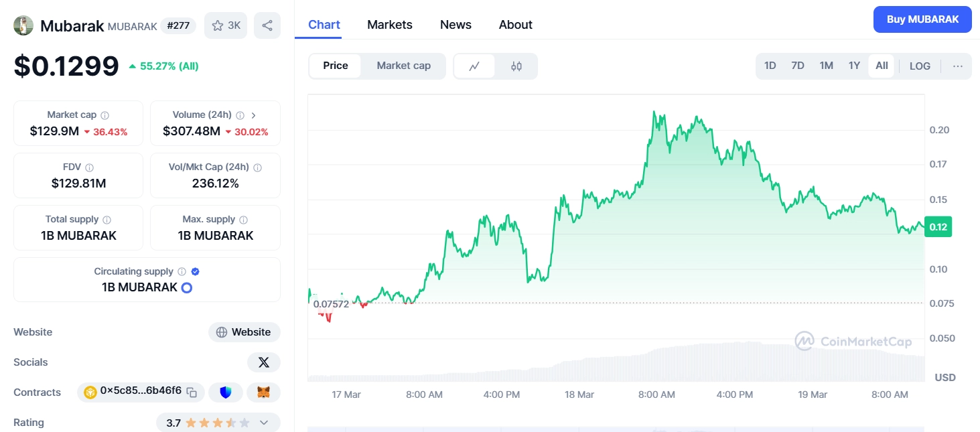Image resolution: width=980 pixels, height=432 pixels.
Task: Copy the contract address icon
Action: pos(192,392)
